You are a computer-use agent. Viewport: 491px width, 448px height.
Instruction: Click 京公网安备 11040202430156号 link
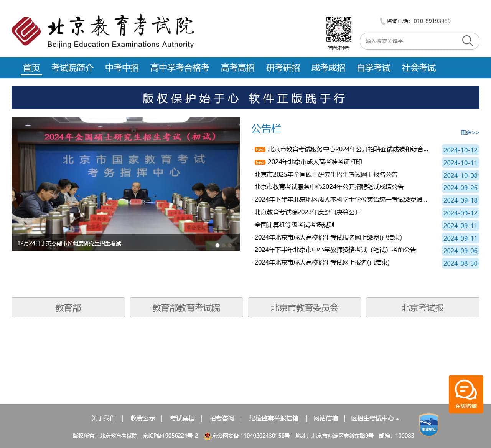point(251,436)
